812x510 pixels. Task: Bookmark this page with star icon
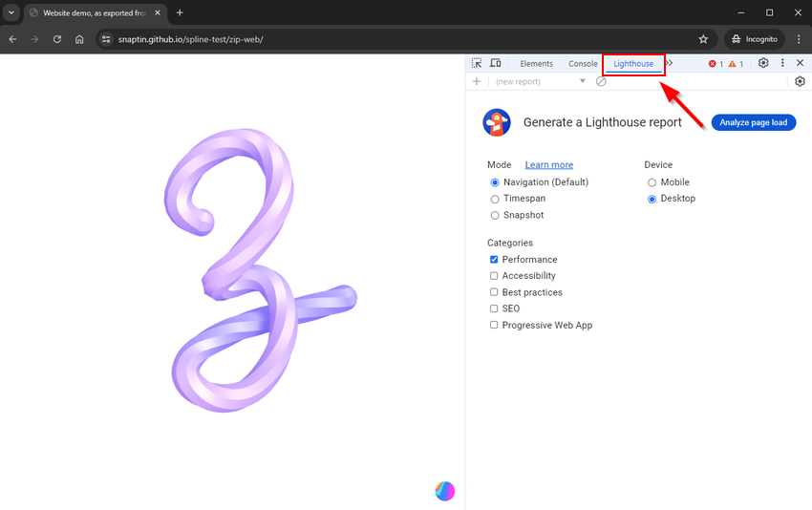coord(703,39)
